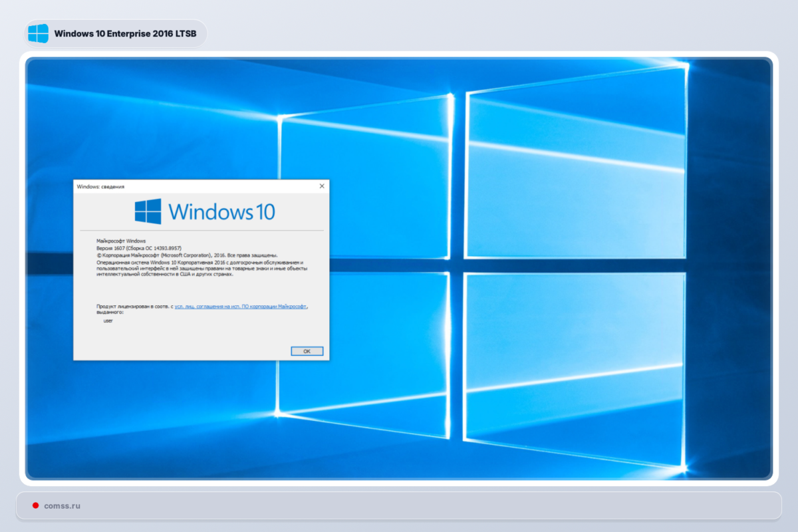
Task: Click the Windows flag logo in the About dialog
Action: (148, 211)
